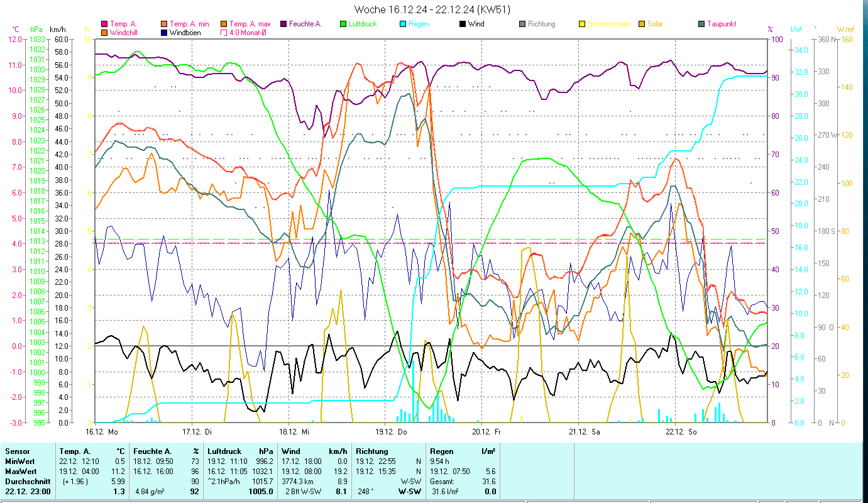Click the "31.6 l/m²" rain total in the bottom row

click(x=446, y=492)
